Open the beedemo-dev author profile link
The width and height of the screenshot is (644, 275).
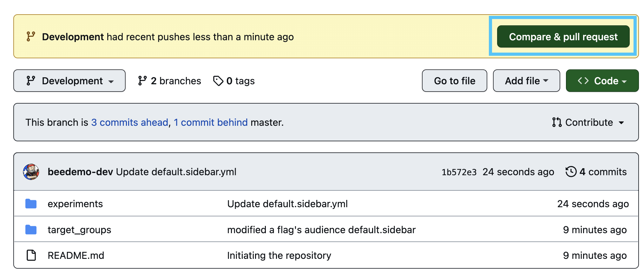tap(80, 172)
